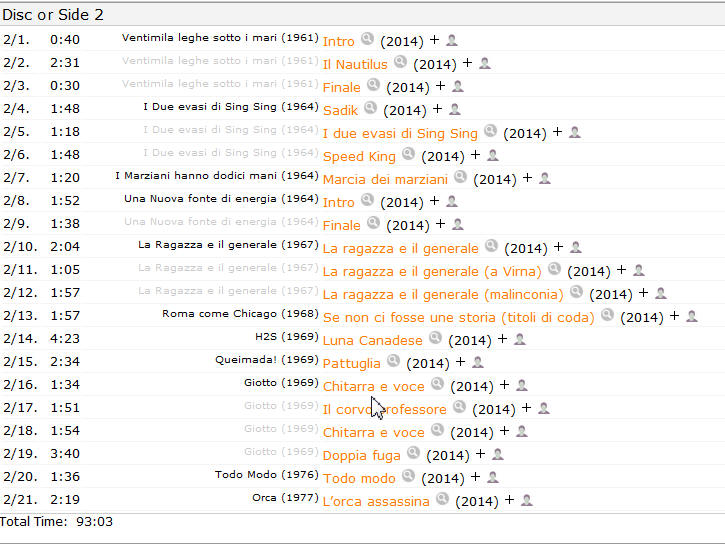Expand plus sign on track 2/9 Finale

point(440,224)
